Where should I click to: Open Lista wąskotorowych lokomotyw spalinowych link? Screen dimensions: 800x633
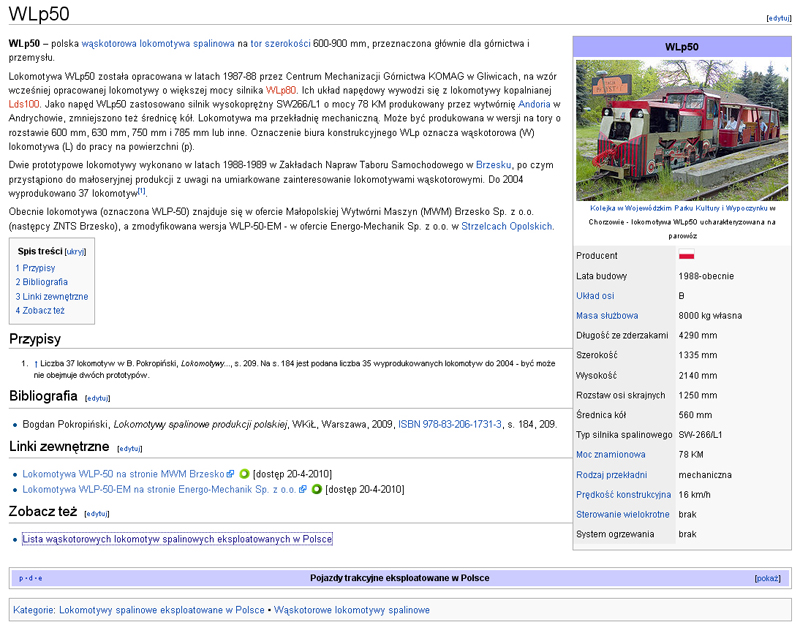tap(177, 539)
